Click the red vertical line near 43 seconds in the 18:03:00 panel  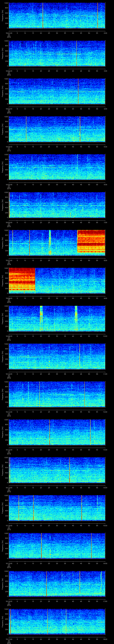click(x=78, y=91)
